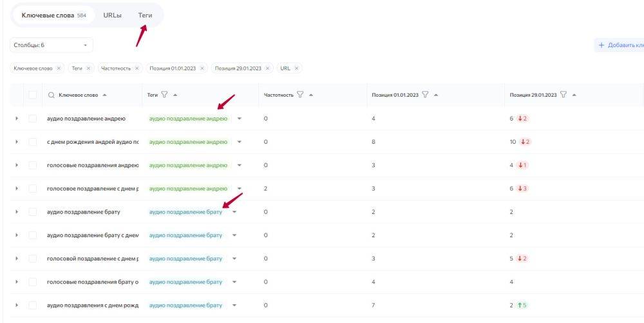Expand row 'с днем рождения андрей аудио'
The height and width of the screenshot is (323, 644).
[x=17, y=142]
